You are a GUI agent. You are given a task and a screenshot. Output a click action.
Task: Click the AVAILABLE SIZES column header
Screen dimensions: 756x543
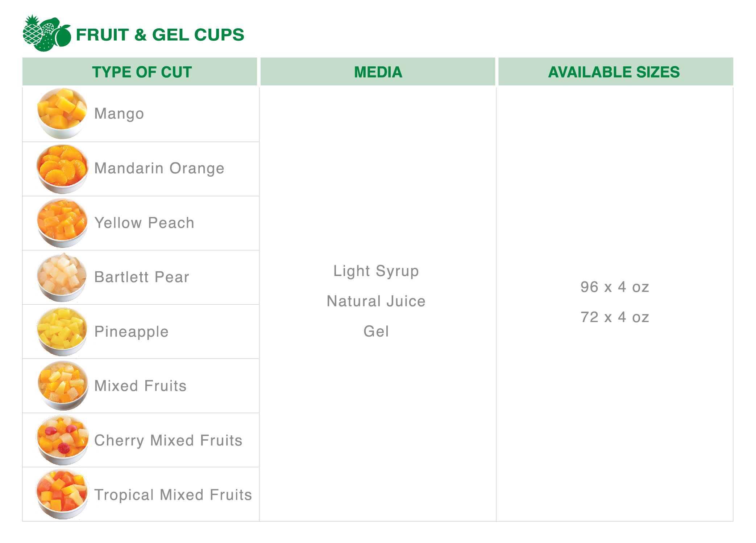tap(615, 72)
